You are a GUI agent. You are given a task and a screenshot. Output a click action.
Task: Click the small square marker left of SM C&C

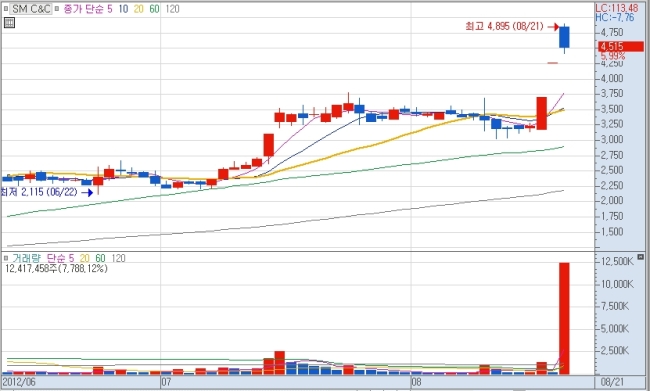[x=5, y=9]
